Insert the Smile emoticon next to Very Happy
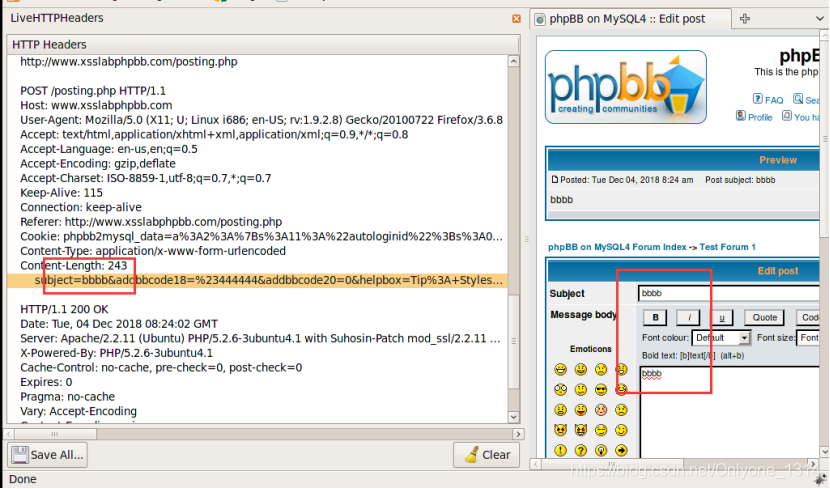 [x=581, y=369]
